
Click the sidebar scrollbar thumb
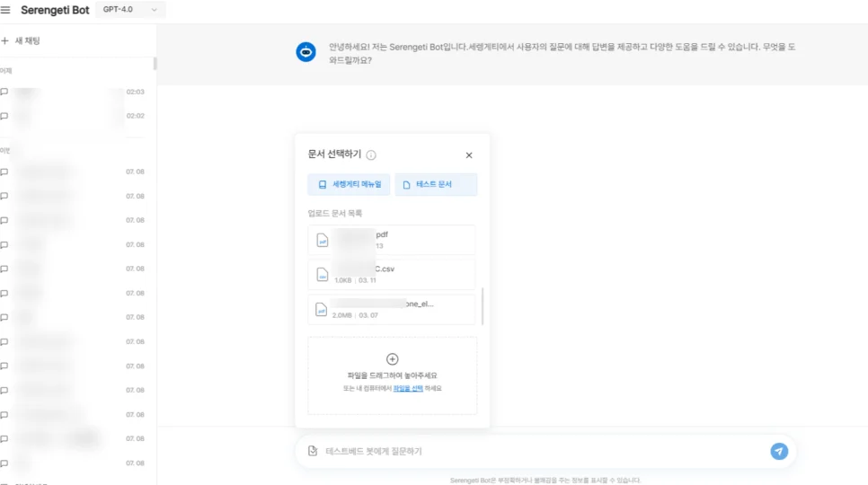(155, 64)
